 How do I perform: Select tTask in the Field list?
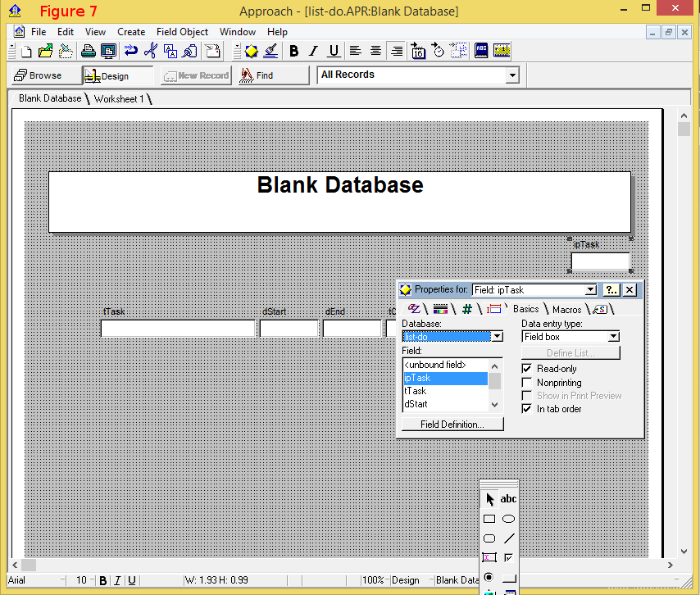click(416, 391)
